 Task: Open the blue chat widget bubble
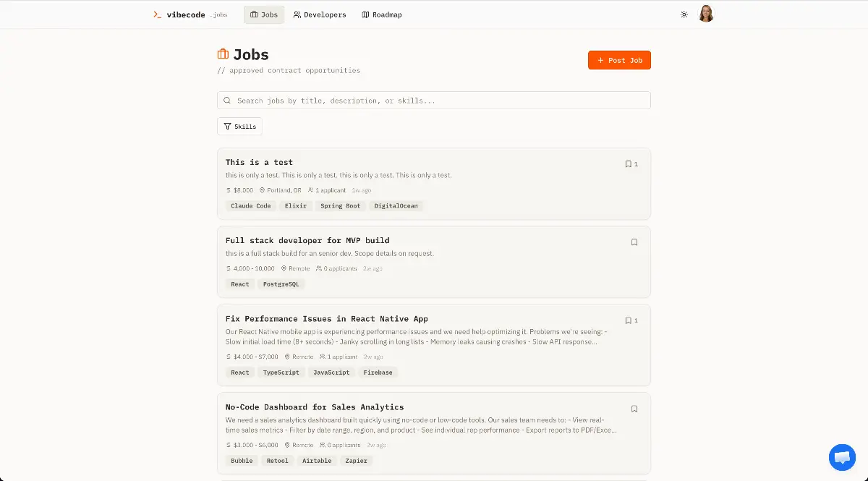[842, 457]
